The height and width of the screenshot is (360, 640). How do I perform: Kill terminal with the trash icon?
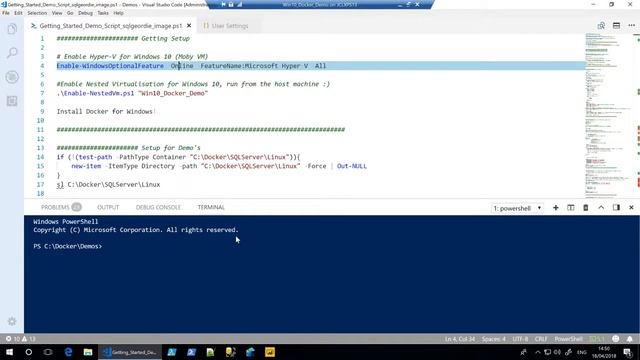(x=586, y=208)
